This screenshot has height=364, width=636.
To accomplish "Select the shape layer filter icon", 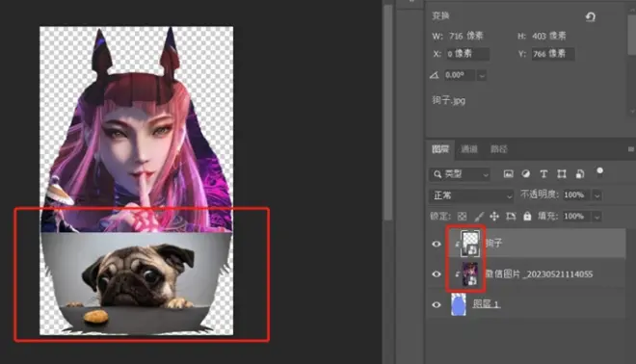I will pos(562,174).
